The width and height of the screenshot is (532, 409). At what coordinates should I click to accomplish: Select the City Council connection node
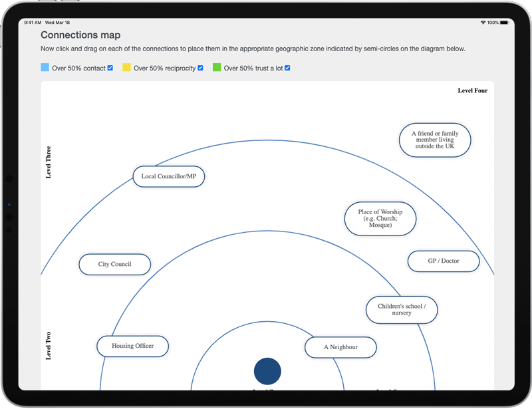tap(114, 265)
